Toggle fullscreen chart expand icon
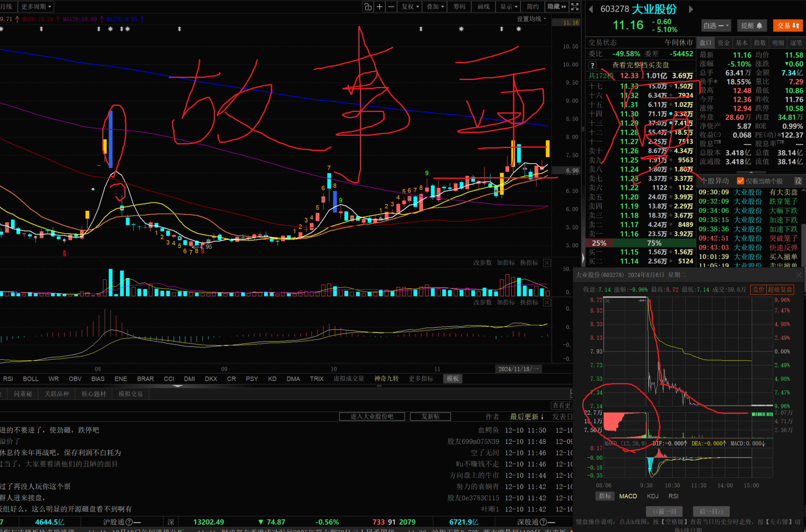The height and width of the screenshot is (532, 806). click(575, 7)
